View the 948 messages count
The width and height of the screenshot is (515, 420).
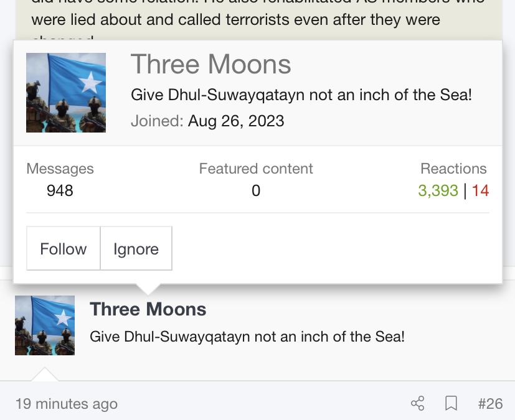tap(60, 190)
